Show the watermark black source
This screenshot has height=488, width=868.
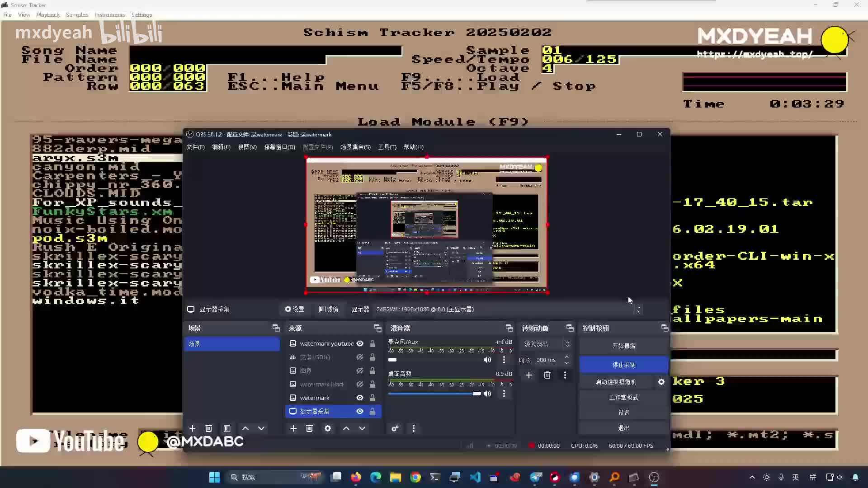click(x=360, y=385)
